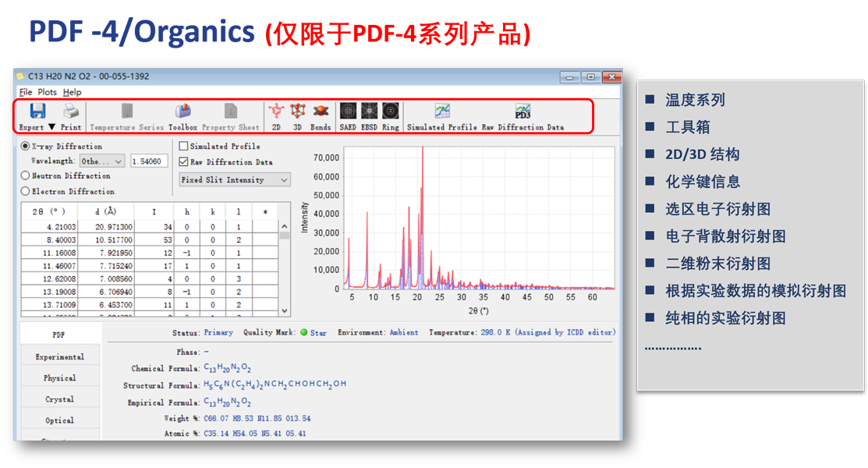Select the Neutron Diffraction radio button
This screenshot has width=868, height=468.
point(25,175)
